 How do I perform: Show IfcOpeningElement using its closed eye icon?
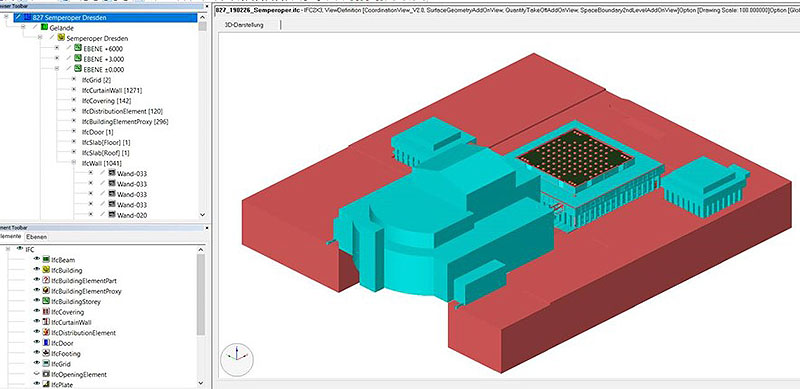tap(37, 374)
